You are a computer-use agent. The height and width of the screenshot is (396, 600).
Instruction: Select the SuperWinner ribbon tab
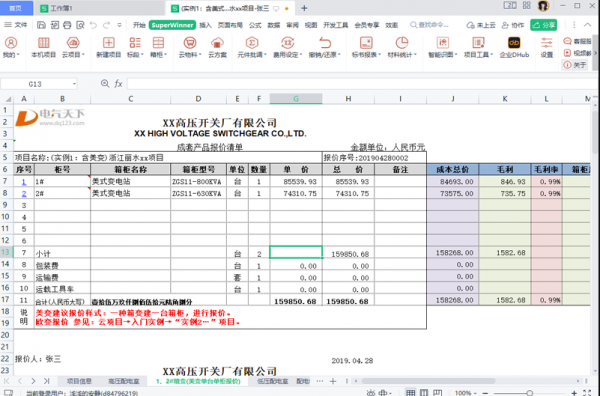click(x=172, y=25)
